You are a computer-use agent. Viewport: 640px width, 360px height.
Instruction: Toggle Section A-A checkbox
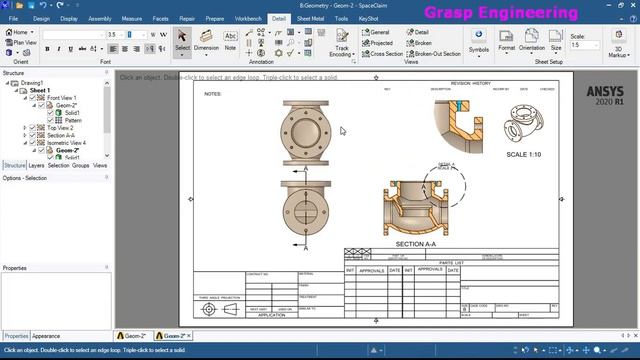point(32,135)
